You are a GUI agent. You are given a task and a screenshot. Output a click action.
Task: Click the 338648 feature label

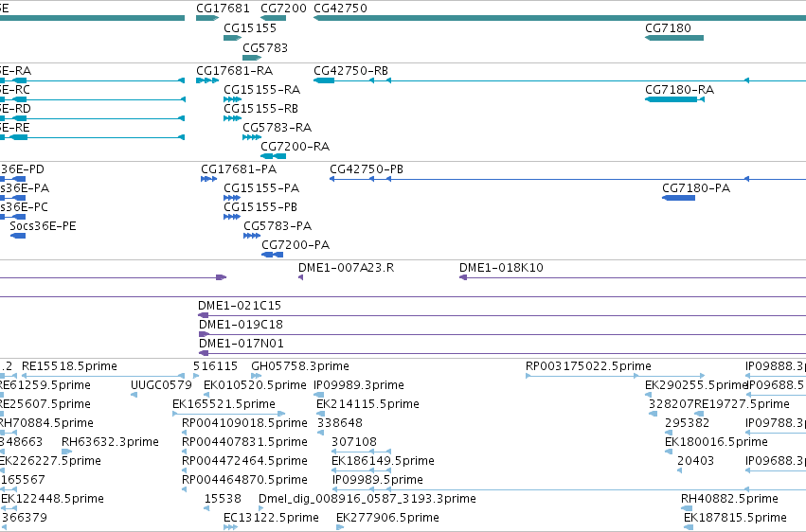coord(340,423)
